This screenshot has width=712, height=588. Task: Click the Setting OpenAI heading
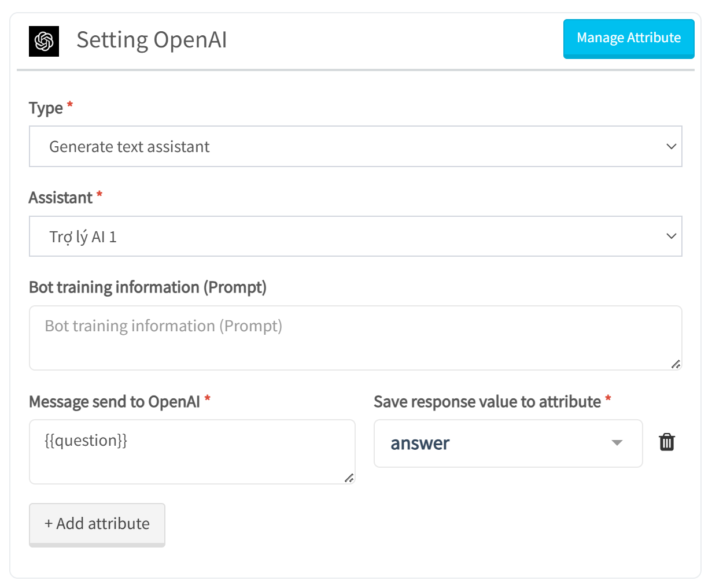click(x=152, y=40)
